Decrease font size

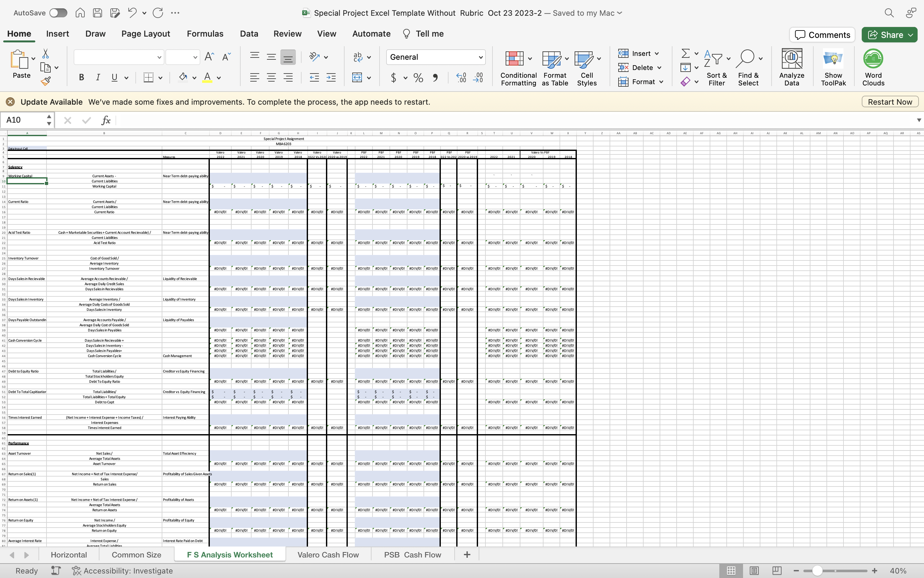tap(227, 57)
